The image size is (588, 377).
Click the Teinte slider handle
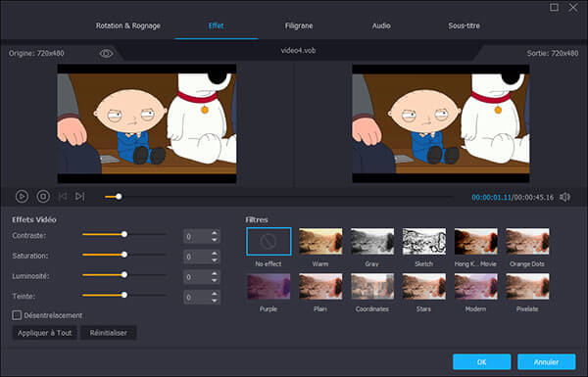click(124, 295)
